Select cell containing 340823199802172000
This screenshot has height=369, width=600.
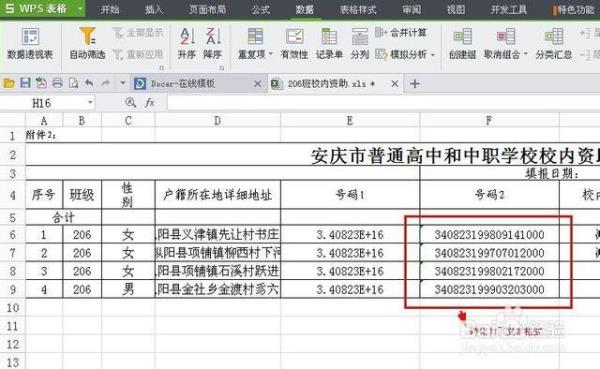point(489,271)
